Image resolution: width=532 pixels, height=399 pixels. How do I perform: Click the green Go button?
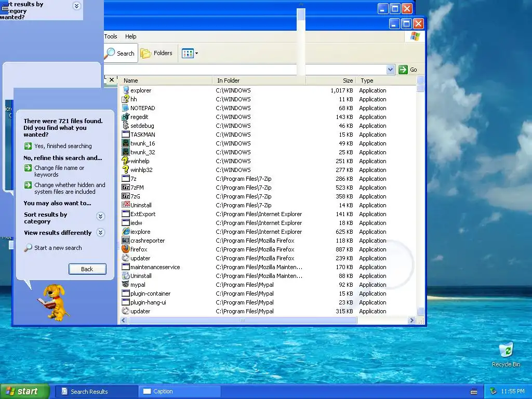click(x=408, y=70)
